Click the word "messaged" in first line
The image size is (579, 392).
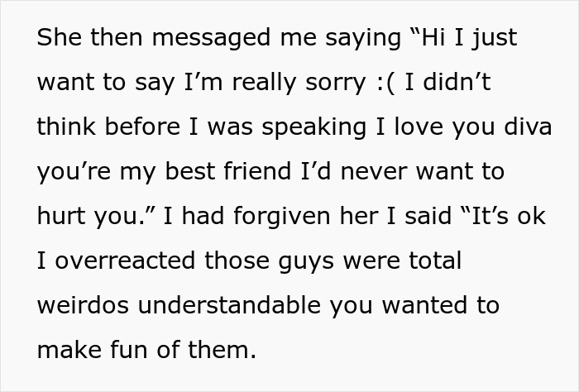[x=211, y=38]
